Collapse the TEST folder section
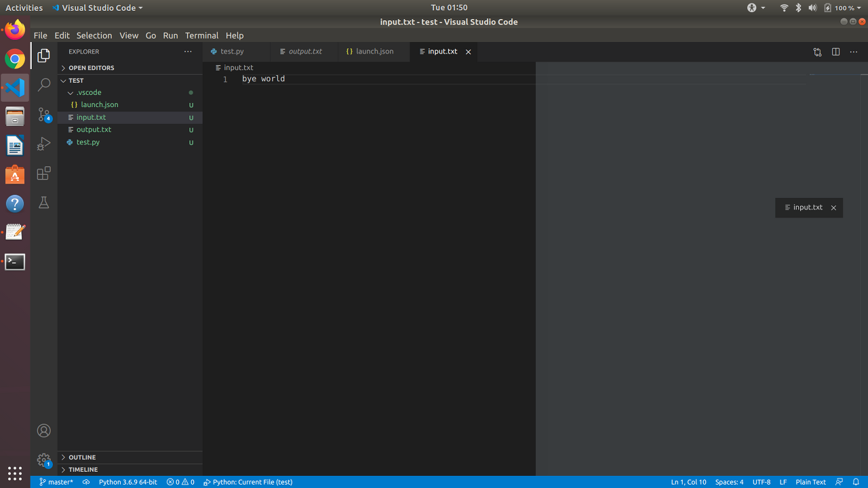This screenshot has width=868, height=488. pyautogui.click(x=130, y=80)
